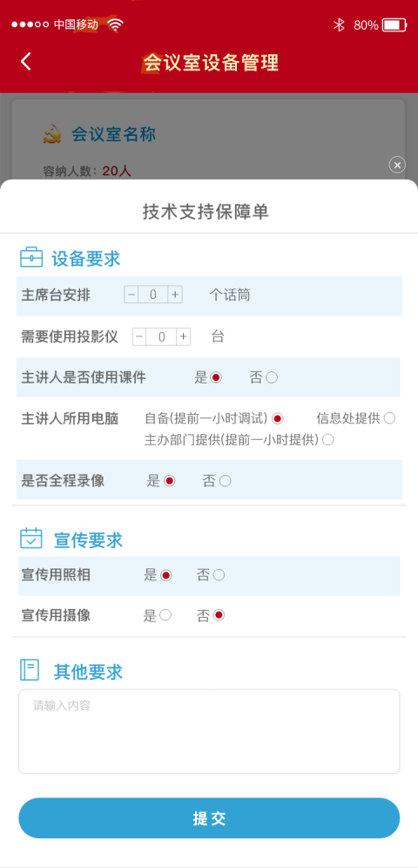The image size is (418, 868).
Task: Select 否 for 主讲人是否使用课件
Action: pos(272,377)
